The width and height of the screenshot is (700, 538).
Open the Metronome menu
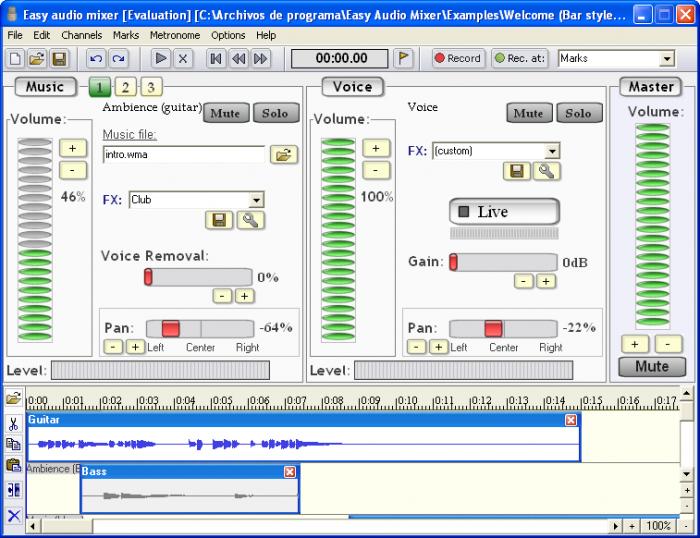coord(174,35)
